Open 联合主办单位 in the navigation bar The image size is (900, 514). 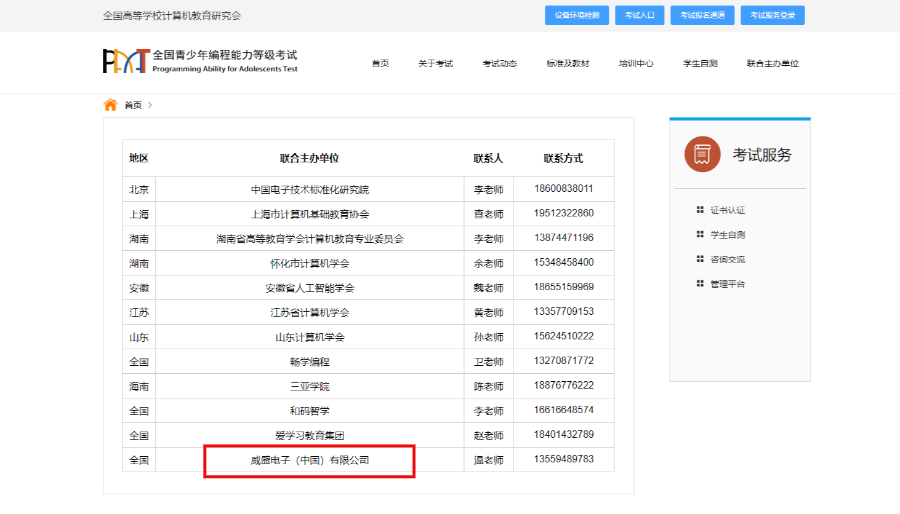tap(772, 63)
